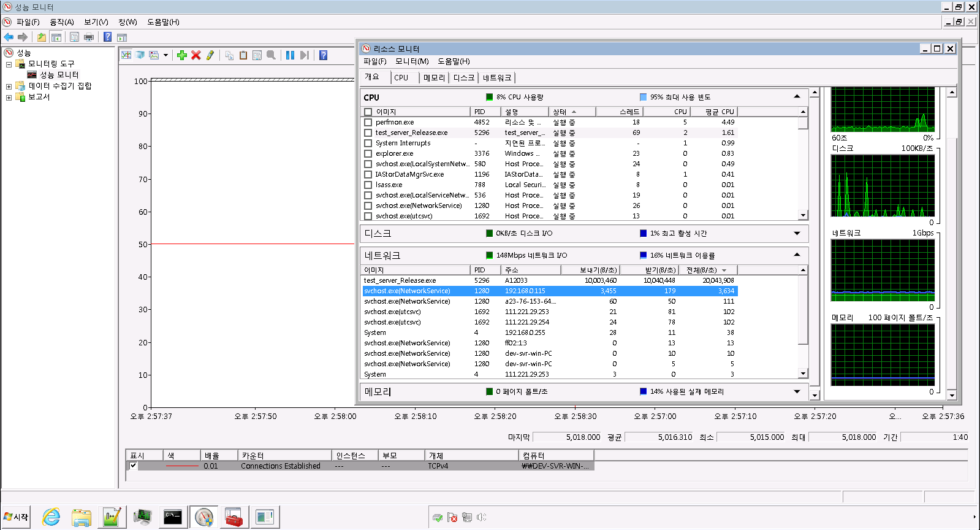
Task: Collapse the 네트워크 section
Action: tap(797, 255)
